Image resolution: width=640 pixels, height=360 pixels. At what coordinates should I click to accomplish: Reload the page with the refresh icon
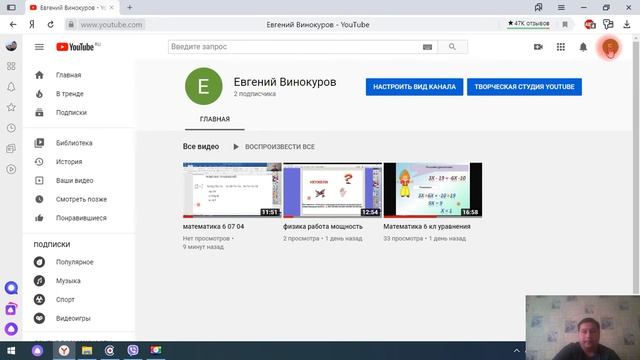click(51, 24)
